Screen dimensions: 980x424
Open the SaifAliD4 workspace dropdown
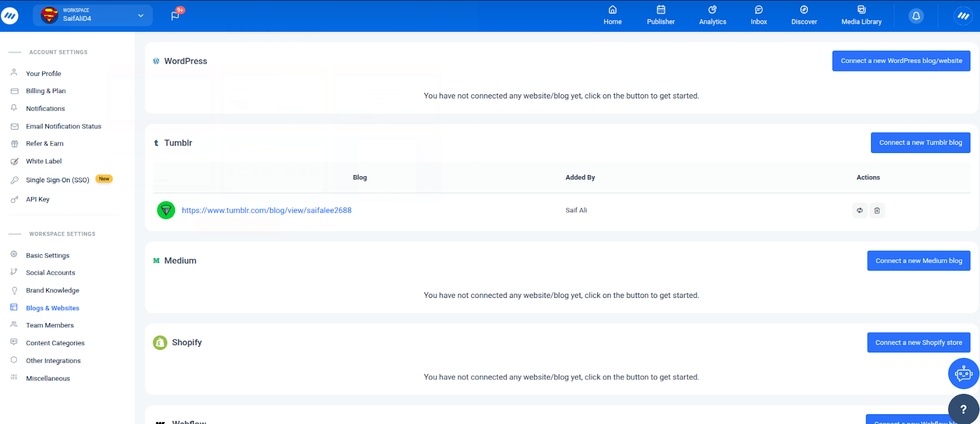click(x=92, y=15)
